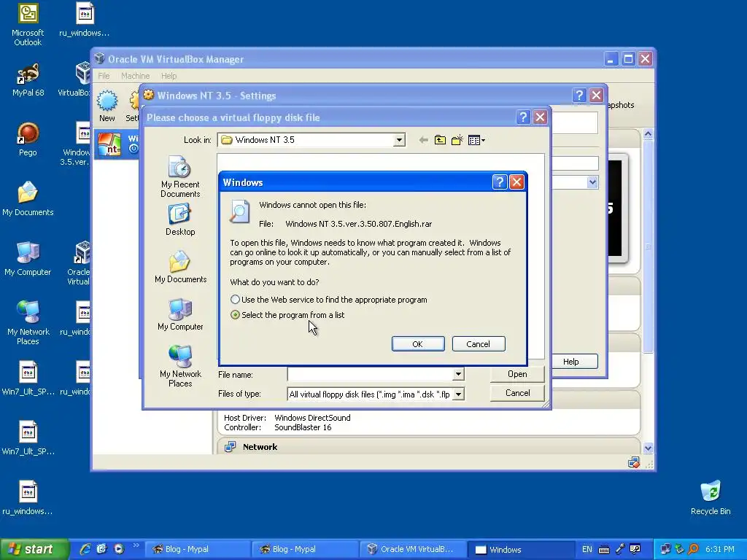Image resolution: width=747 pixels, height=560 pixels.
Task: Click the help question icon in Windows dialog
Action: pos(499,182)
